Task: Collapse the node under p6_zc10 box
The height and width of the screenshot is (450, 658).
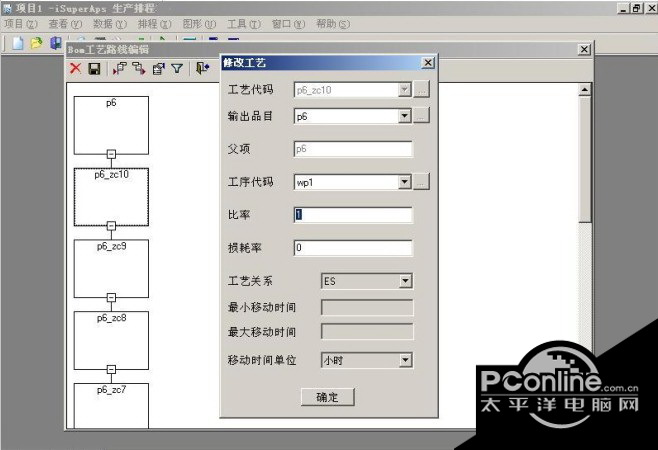Action: point(111,226)
